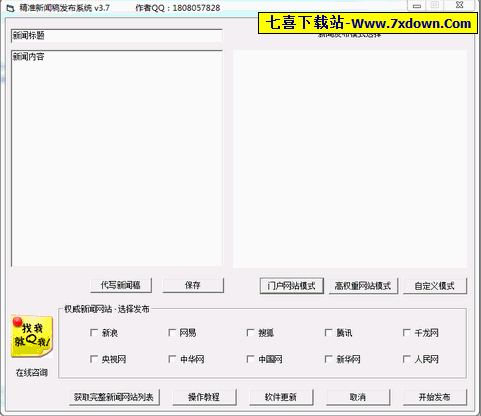Click the app icon in title bar
The height and width of the screenshot is (416, 481).
[x=10, y=8]
